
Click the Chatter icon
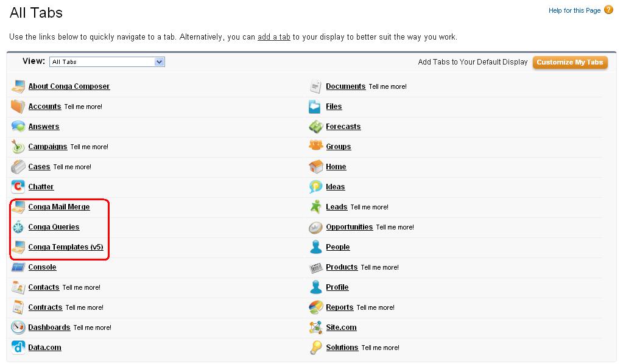(x=18, y=187)
